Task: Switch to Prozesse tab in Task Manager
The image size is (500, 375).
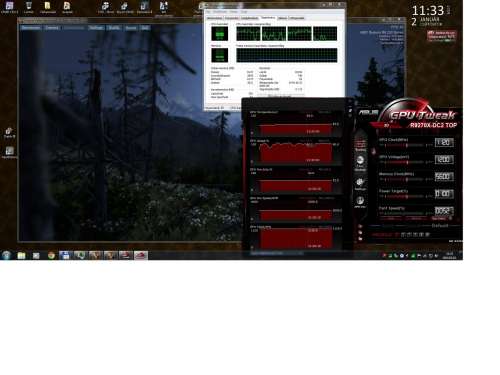Action: [x=232, y=18]
